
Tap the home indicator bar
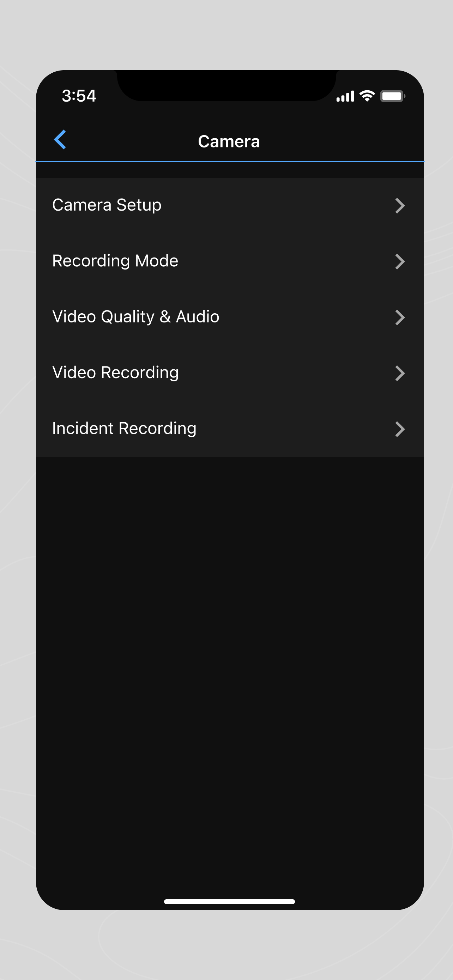(229, 902)
